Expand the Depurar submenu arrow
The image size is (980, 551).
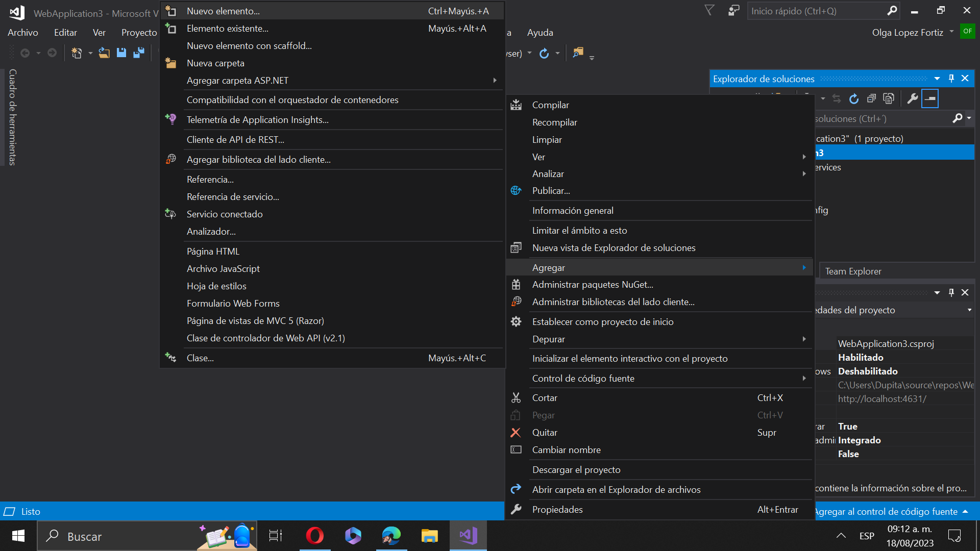pos(804,339)
